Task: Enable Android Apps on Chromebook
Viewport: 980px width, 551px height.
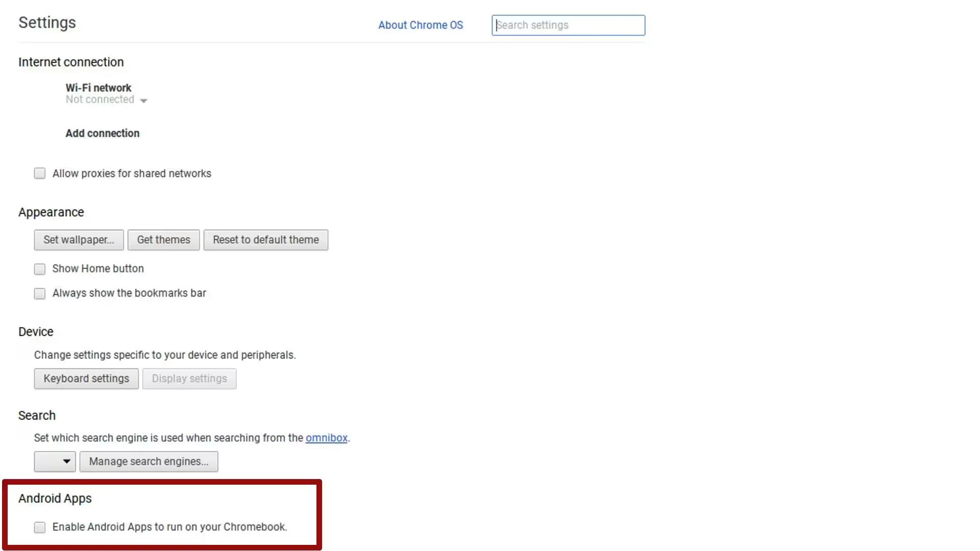Action: point(39,527)
